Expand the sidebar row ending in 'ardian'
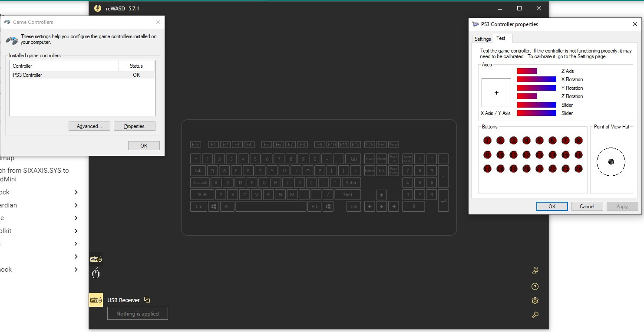 pyautogui.click(x=76, y=205)
